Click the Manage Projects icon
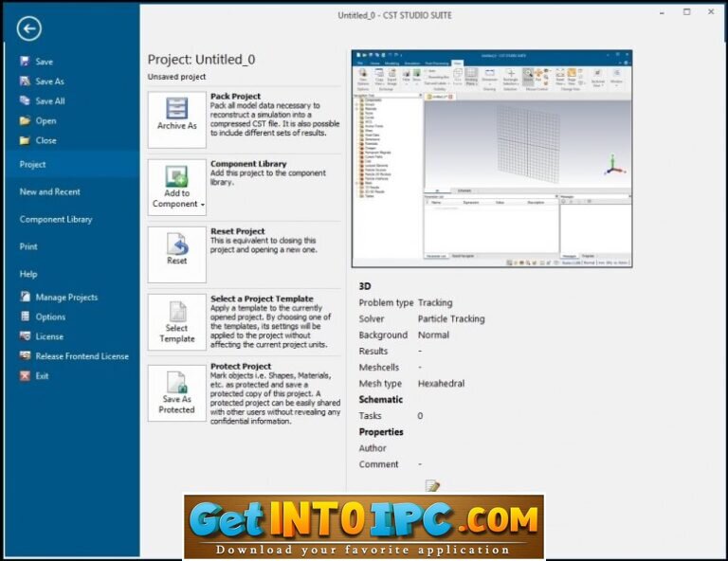 click(25, 297)
